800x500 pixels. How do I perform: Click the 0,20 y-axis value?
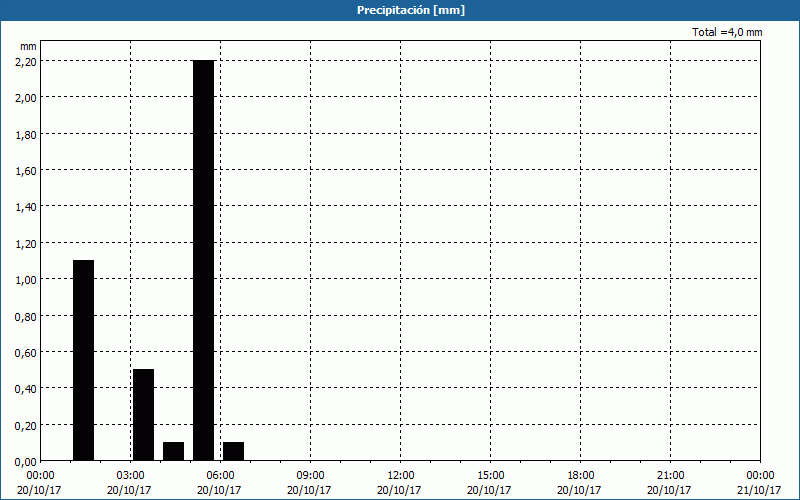[x=26, y=426]
